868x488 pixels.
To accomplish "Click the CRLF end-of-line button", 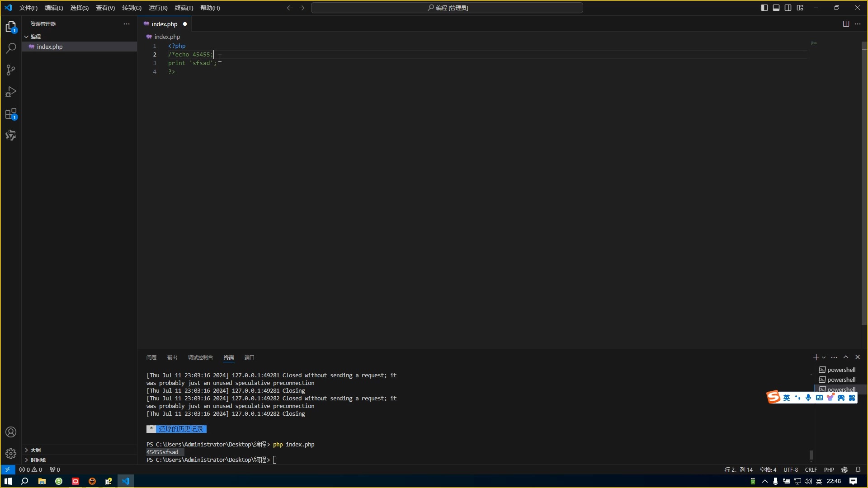I will pyautogui.click(x=811, y=469).
